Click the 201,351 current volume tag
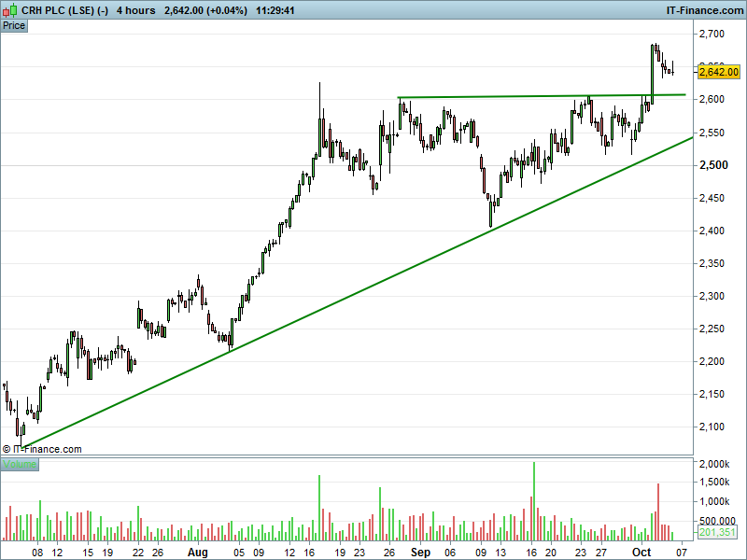747x560 pixels. pyautogui.click(x=717, y=532)
